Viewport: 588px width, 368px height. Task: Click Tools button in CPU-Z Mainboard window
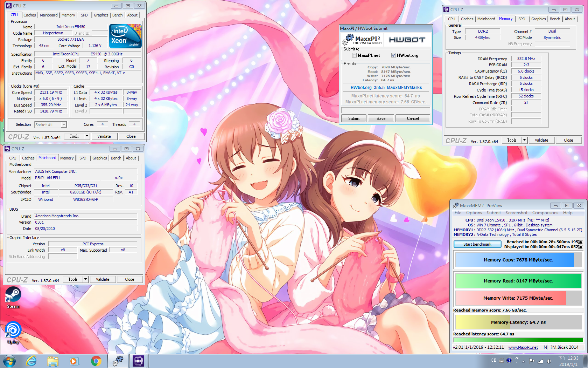point(73,279)
